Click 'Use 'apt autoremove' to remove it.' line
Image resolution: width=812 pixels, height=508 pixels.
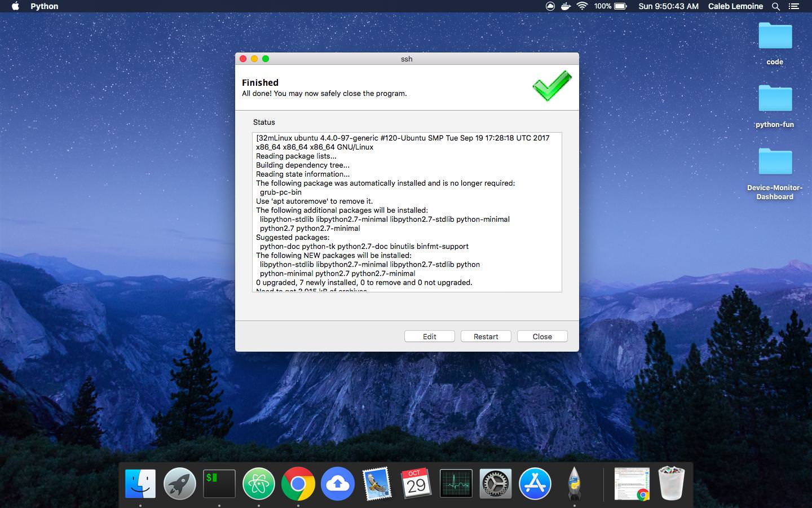(x=314, y=201)
